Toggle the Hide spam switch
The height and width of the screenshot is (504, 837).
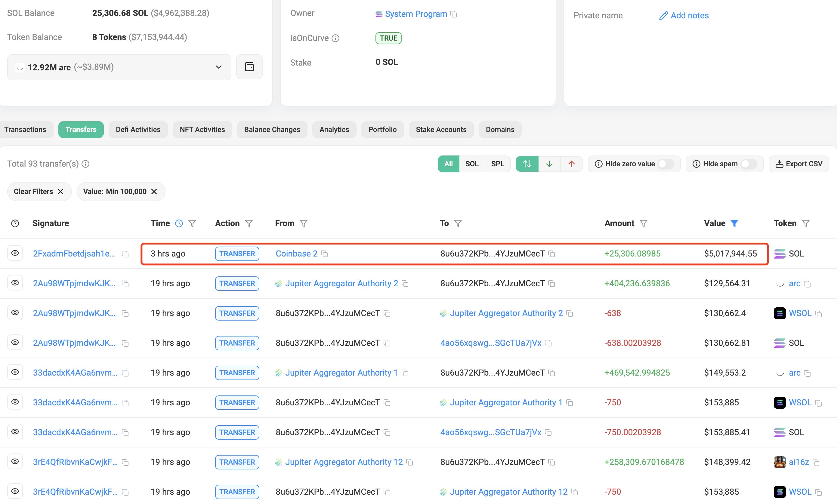pyautogui.click(x=749, y=164)
